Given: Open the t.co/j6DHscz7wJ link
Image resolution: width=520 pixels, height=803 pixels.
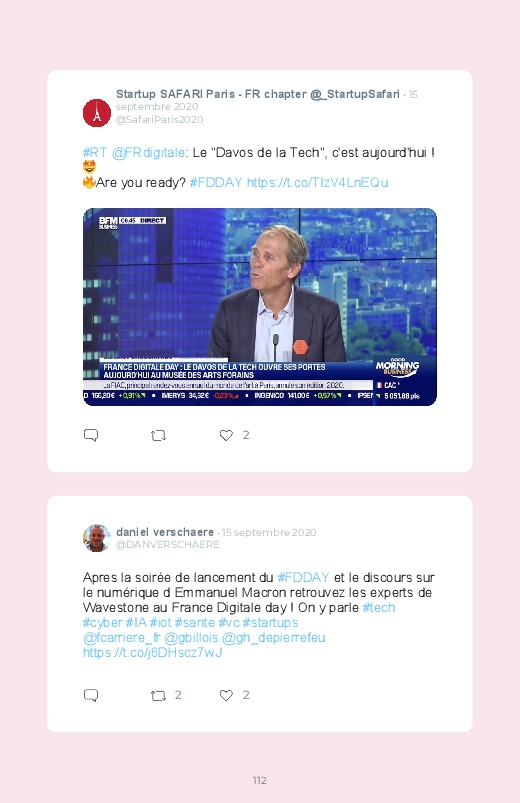Looking at the screenshot, I should click(153, 652).
